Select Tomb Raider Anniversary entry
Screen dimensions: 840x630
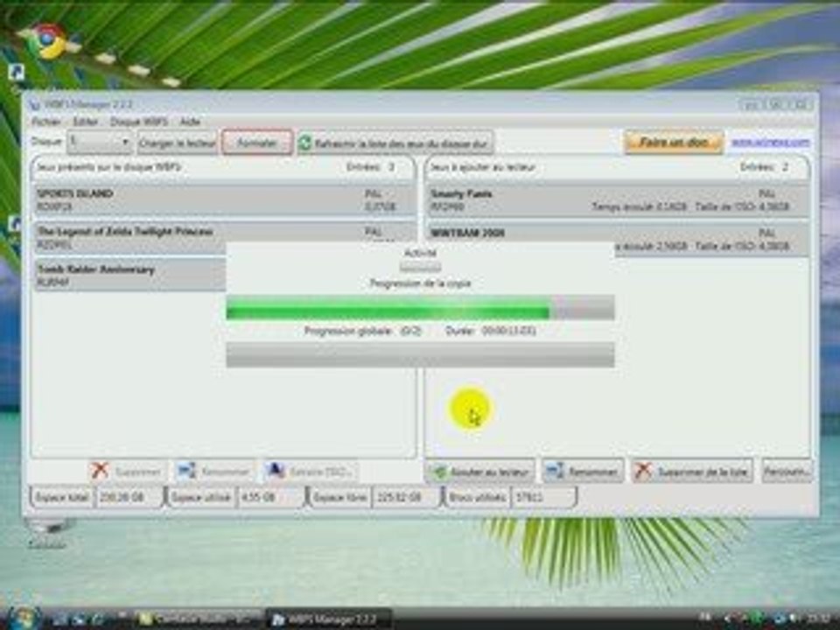[130, 275]
